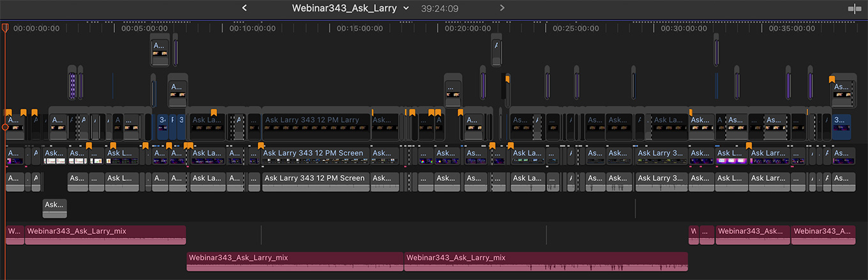Select the last Webinar343_A... mix clip at right end
Viewport: 868px width, 280px height.
pyautogui.click(x=823, y=235)
